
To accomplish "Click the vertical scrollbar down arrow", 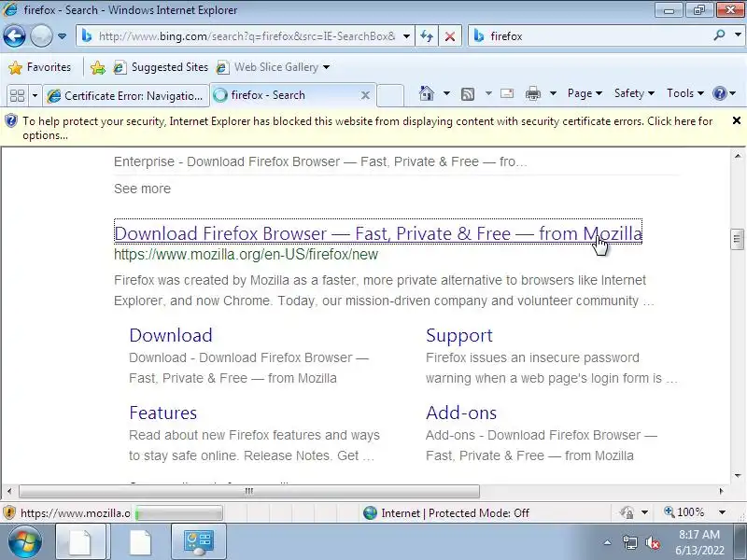I will 738,475.
